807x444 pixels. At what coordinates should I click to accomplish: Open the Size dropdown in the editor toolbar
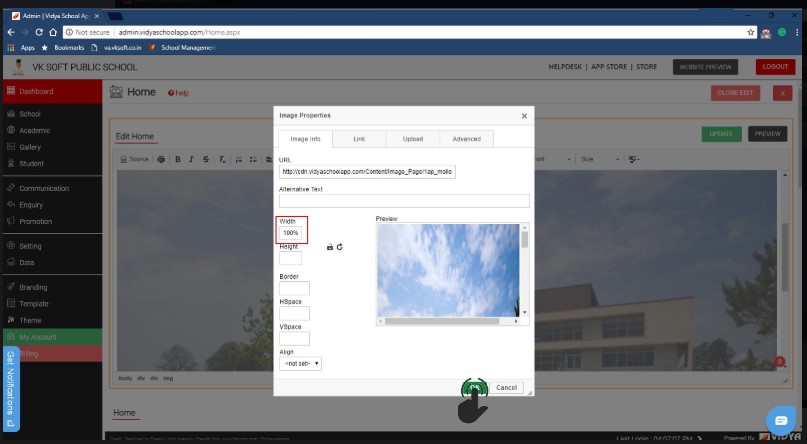point(600,159)
